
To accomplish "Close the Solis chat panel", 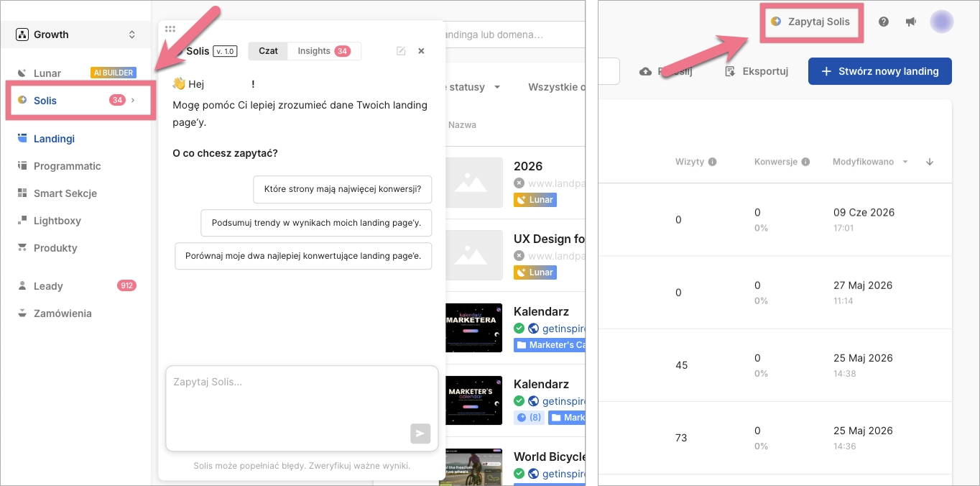I will [x=421, y=51].
